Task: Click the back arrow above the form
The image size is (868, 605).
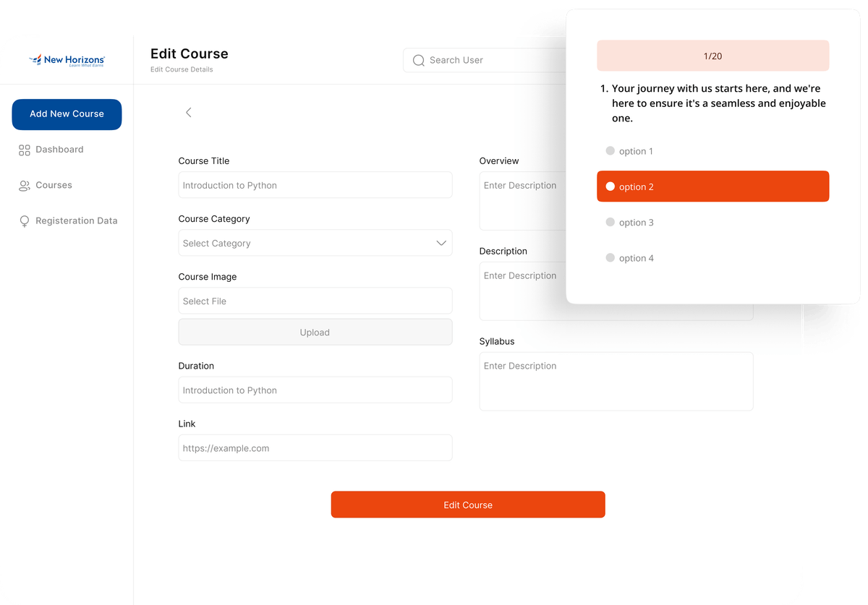Action: (x=188, y=112)
